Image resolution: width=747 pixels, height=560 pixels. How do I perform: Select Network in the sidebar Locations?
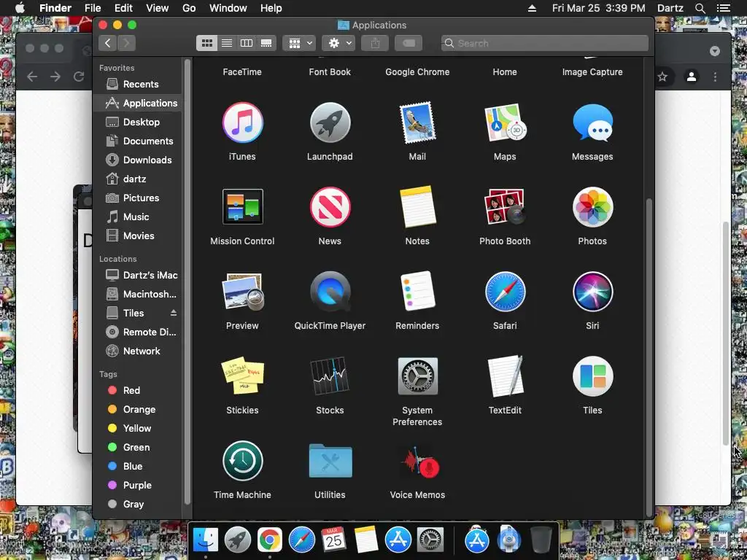coord(138,351)
